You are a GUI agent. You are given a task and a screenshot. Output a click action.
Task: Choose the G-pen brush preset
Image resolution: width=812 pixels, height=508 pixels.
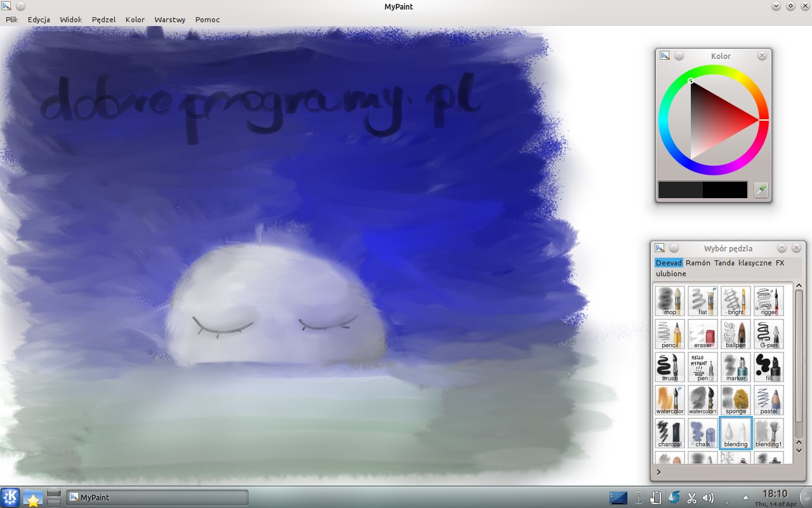pos(768,333)
